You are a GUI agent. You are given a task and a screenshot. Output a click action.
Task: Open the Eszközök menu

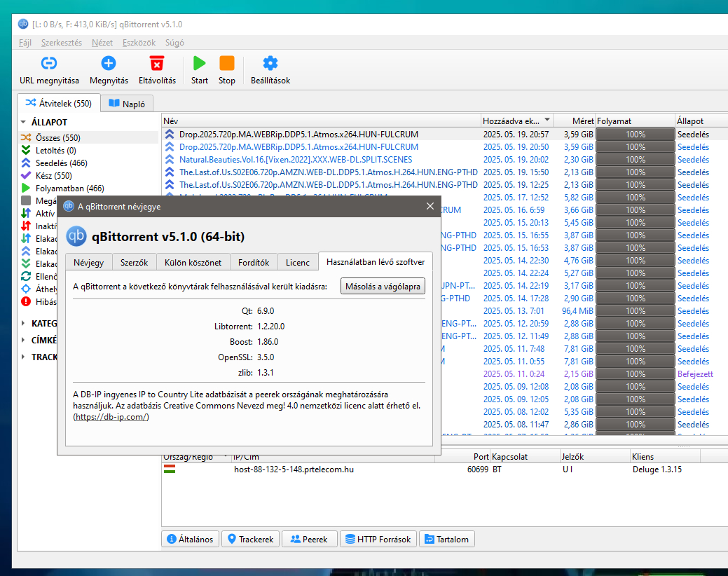[139, 43]
